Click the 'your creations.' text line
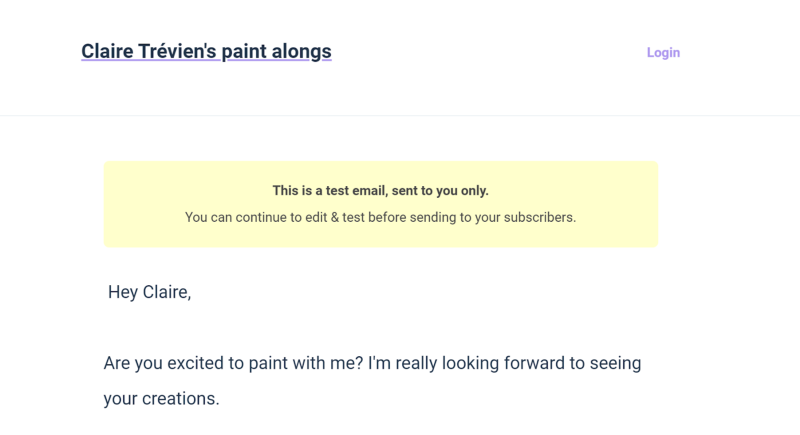The width and height of the screenshot is (800, 435). (160, 398)
